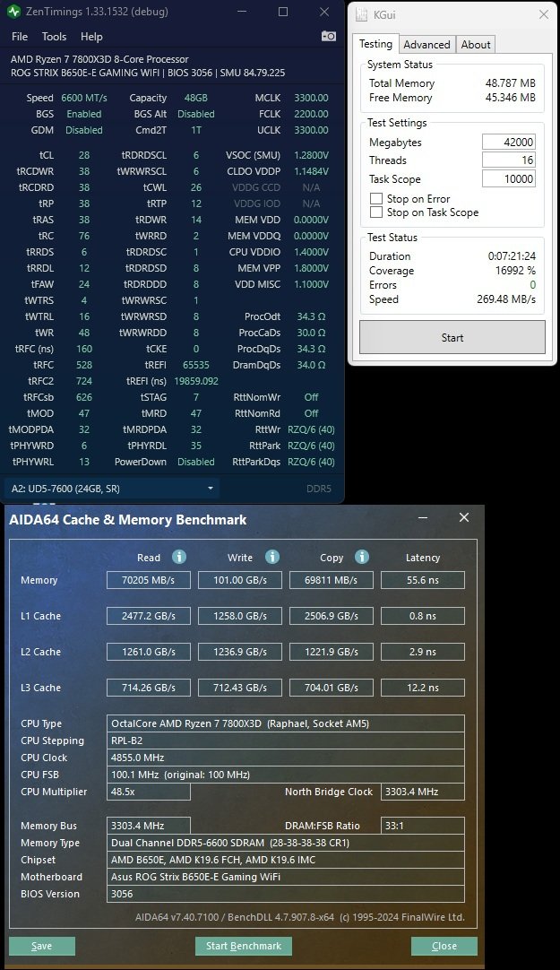Click the FCLK value 2200.00
This screenshot has height=970, width=560.
(x=311, y=114)
